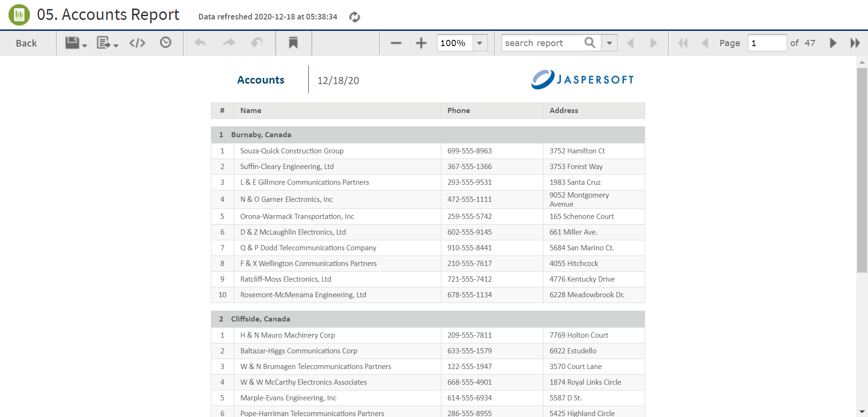Open the Export report menu
868x417 pixels.
pyautogui.click(x=107, y=43)
